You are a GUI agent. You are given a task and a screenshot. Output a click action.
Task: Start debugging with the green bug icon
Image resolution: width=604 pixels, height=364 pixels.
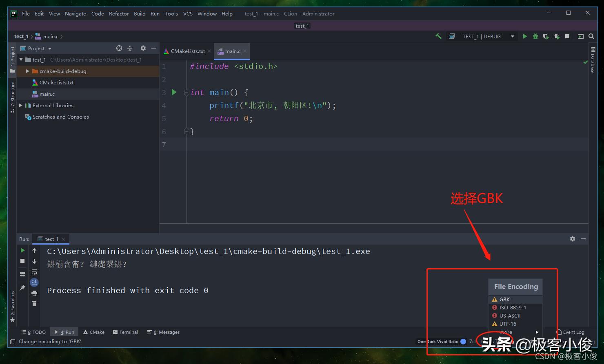[535, 36]
